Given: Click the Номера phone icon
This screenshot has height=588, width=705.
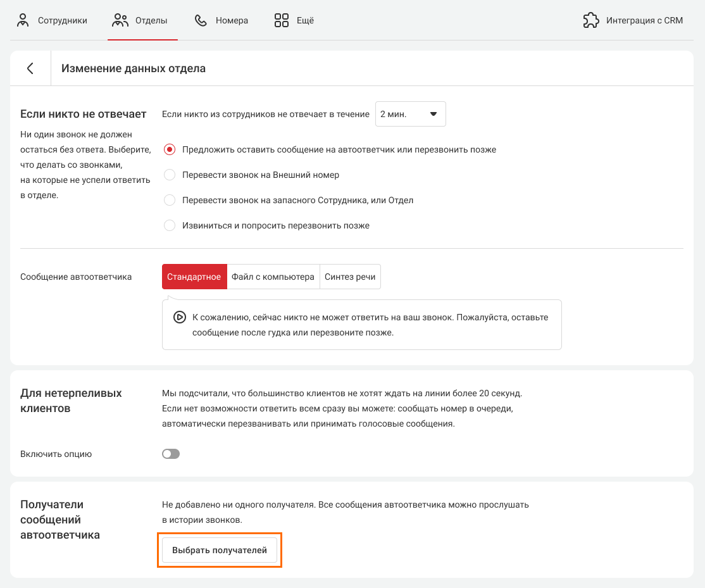Looking at the screenshot, I should pos(201,20).
